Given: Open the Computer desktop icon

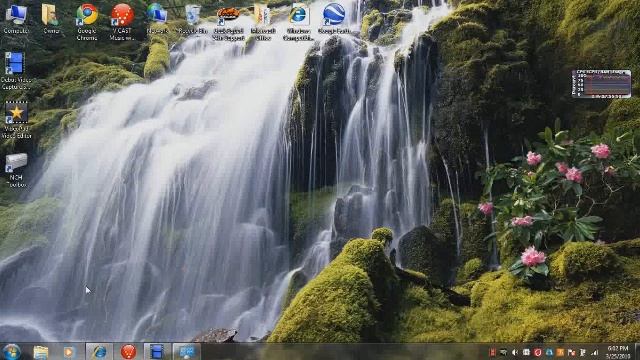Looking at the screenshot, I should pos(16,18).
